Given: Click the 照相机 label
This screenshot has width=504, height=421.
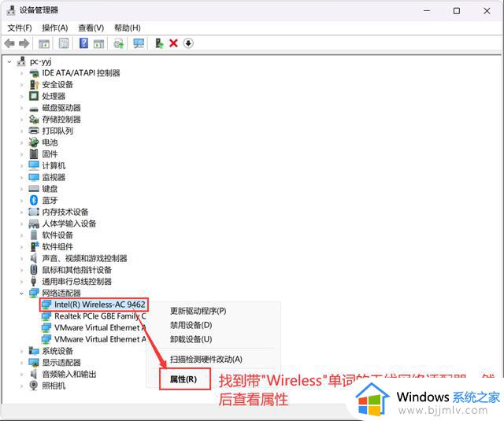Looking at the screenshot, I should (x=54, y=386).
